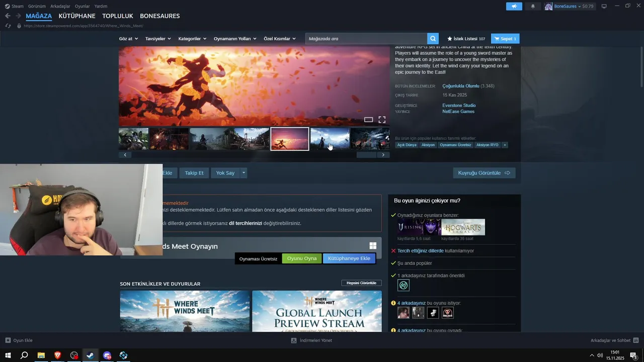Show hidden system tray icons
The image size is (644, 362).
tap(592, 355)
